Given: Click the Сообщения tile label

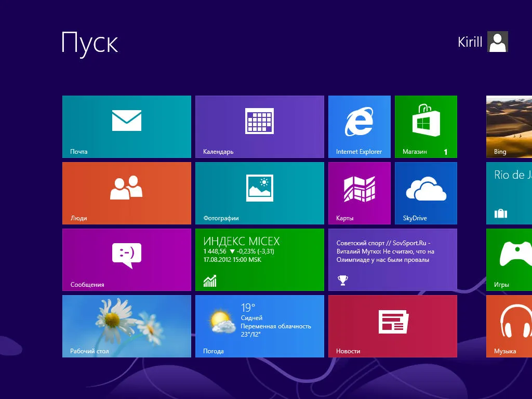Looking at the screenshot, I should [87, 285].
